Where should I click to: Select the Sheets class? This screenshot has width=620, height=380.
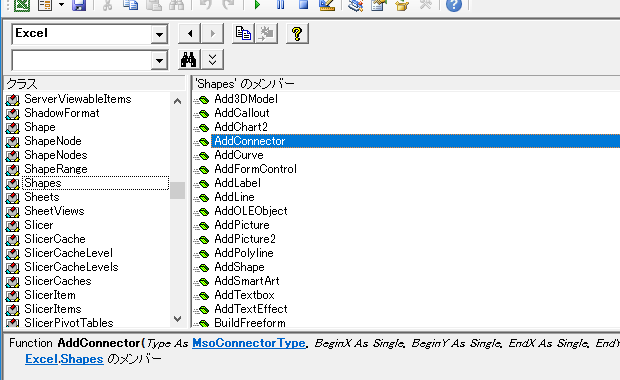[42, 197]
